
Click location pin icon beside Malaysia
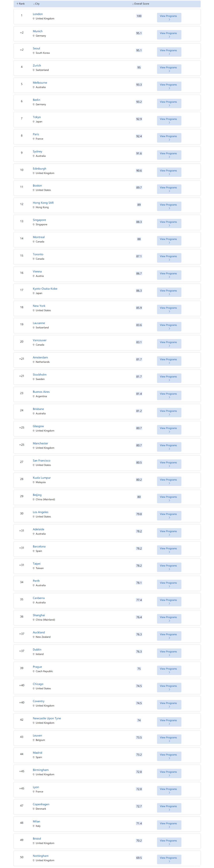point(34,482)
